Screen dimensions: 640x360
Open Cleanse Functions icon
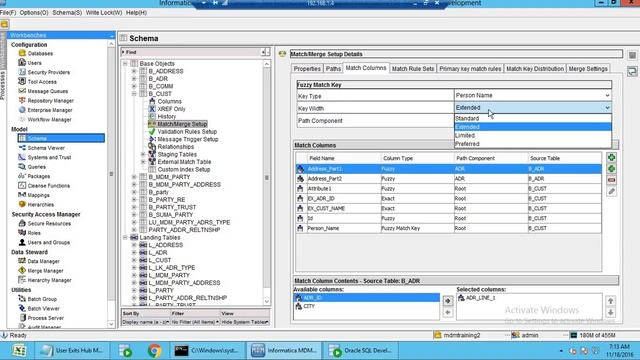[22, 185]
